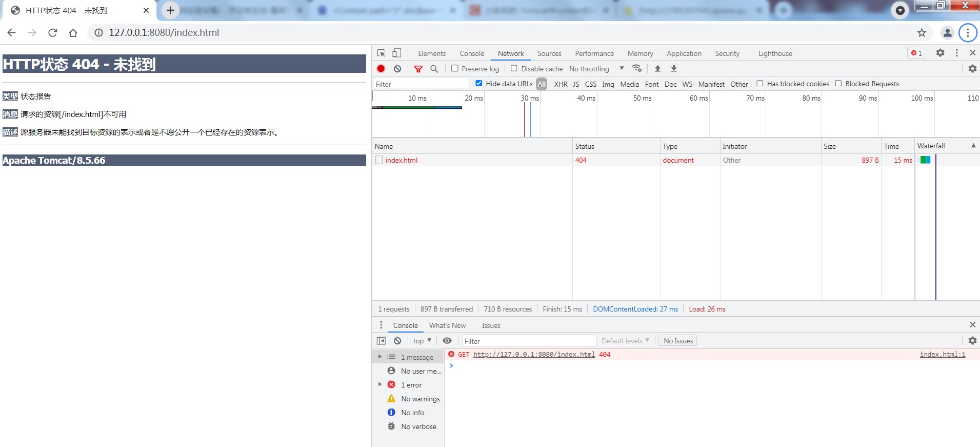
Task: Open Chrome three-dot main menu
Action: click(968, 32)
